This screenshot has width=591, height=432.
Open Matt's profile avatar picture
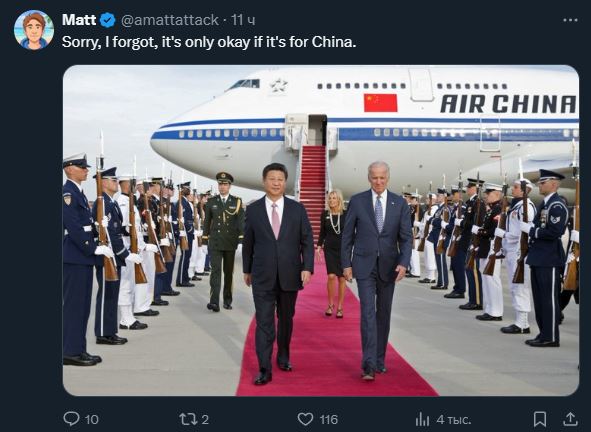click(34, 30)
